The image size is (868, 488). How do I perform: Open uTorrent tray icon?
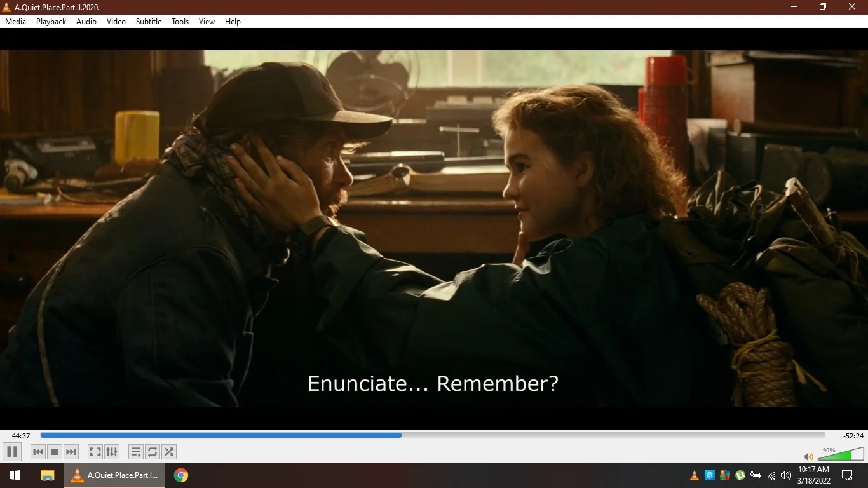coord(740,475)
